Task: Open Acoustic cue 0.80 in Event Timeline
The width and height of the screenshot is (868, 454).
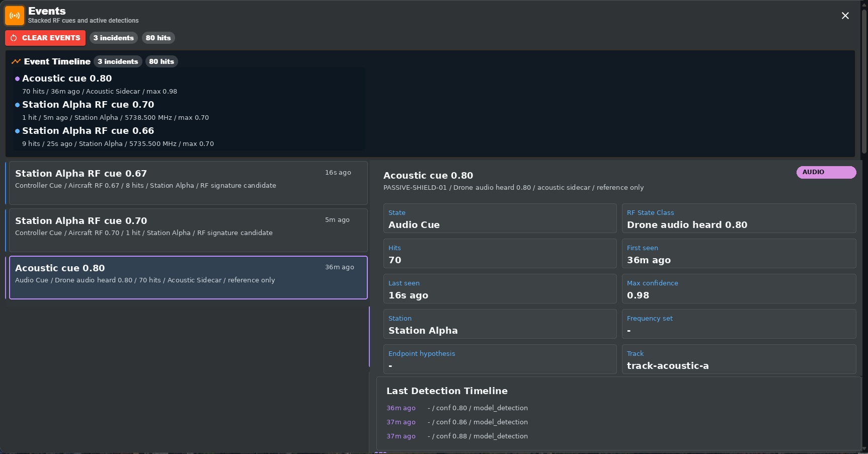Action: click(67, 79)
